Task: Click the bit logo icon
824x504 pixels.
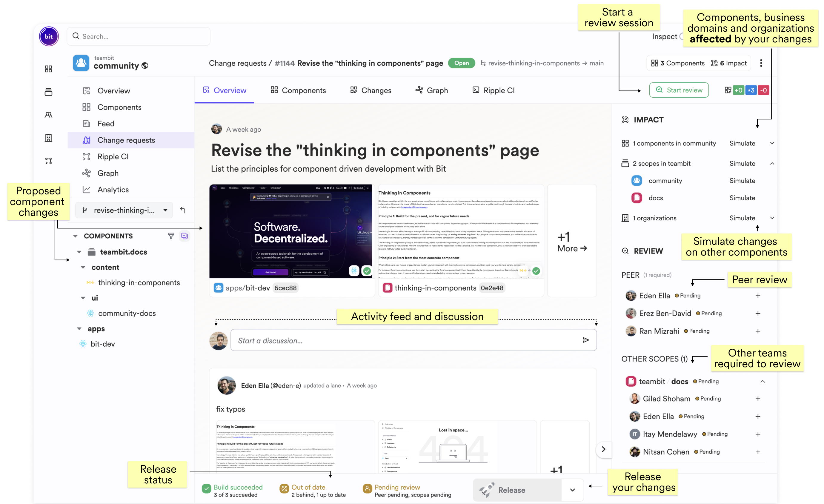Action: [49, 36]
